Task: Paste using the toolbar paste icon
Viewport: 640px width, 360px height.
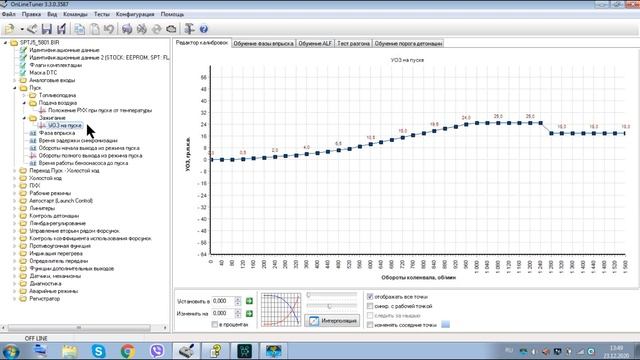Action: point(95,29)
